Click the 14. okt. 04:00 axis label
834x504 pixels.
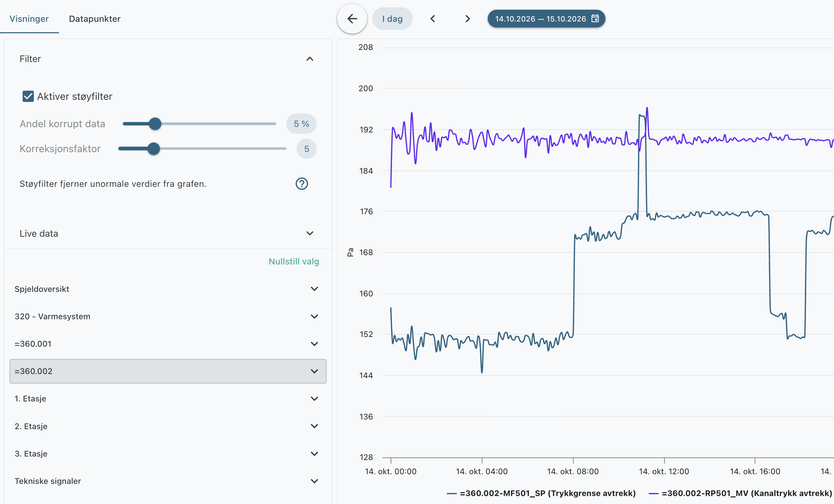pyautogui.click(x=482, y=471)
